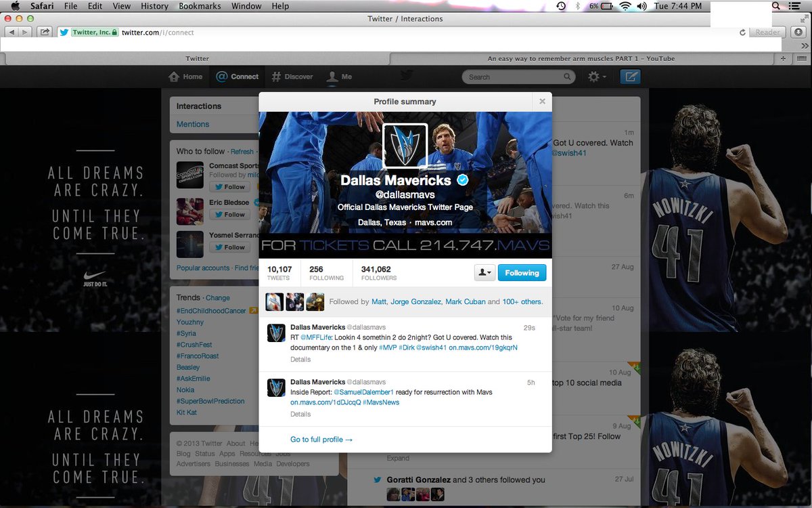Open the Home tab in Twitter navigation
812x508 pixels.
tap(185, 77)
